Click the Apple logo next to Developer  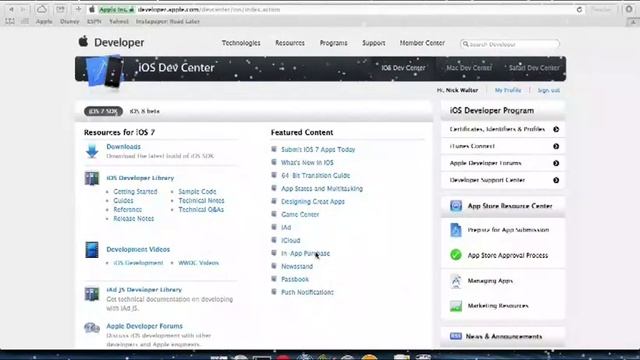click(83, 41)
